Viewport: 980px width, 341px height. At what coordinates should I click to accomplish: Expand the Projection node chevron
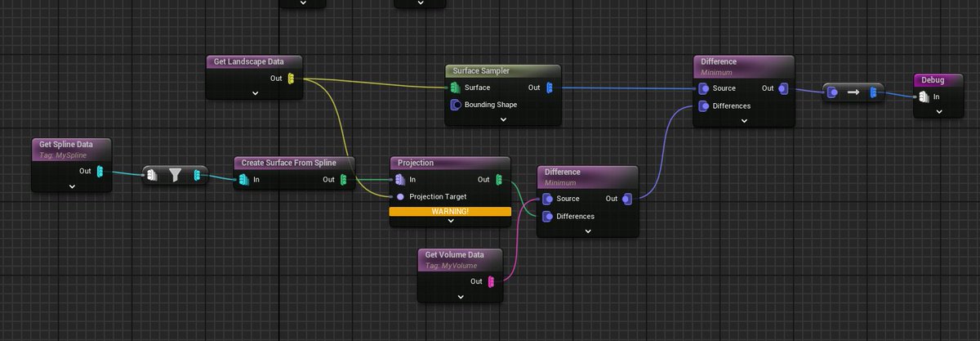[450, 222]
